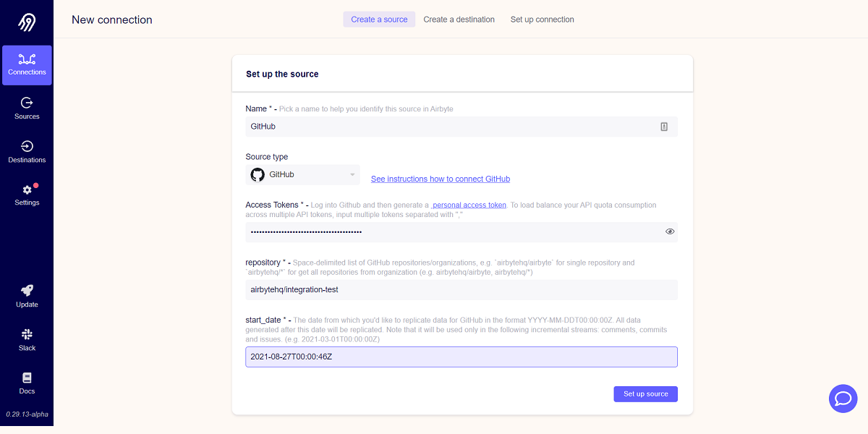
Task: Click the Set up the source title
Action: tap(282, 74)
